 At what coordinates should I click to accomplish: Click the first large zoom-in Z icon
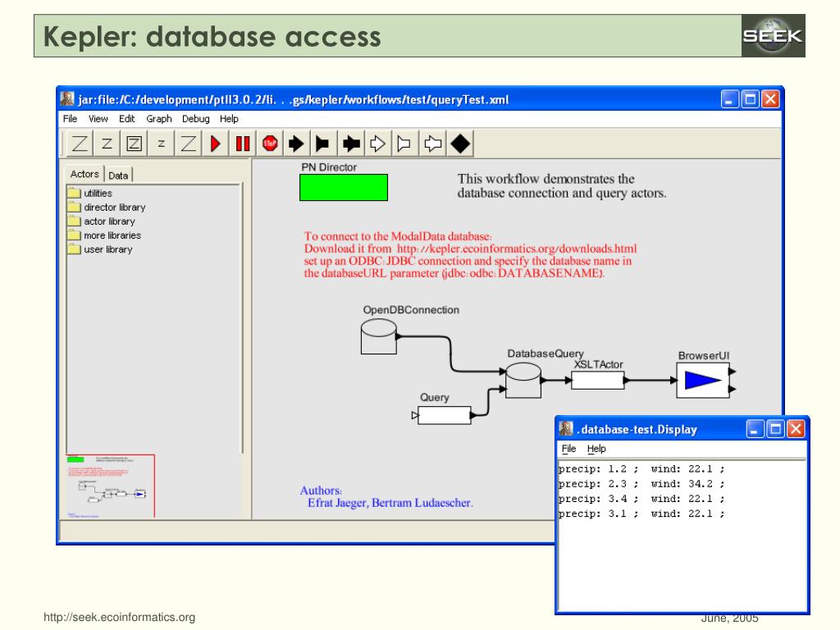(x=80, y=144)
